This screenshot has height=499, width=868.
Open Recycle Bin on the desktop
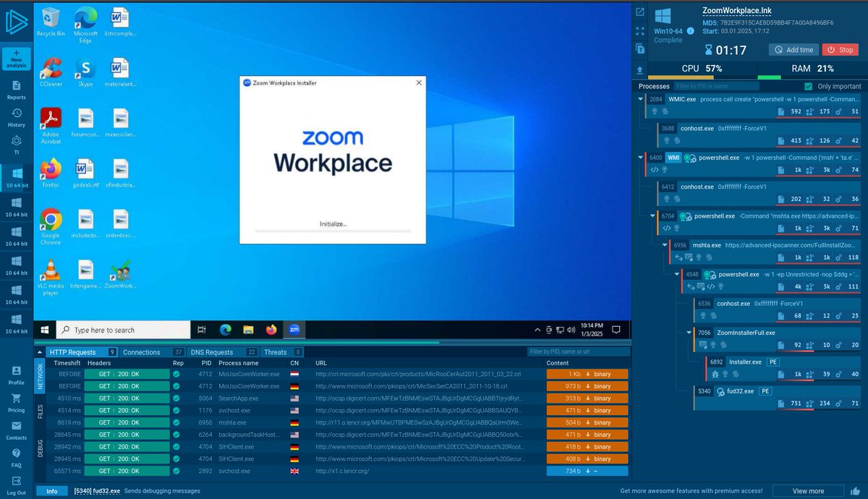point(51,22)
